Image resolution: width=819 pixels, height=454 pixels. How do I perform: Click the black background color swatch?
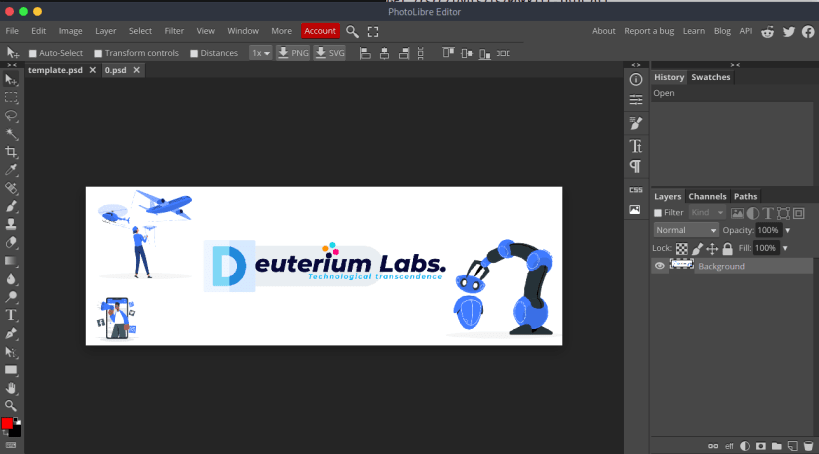click(16, 431)
